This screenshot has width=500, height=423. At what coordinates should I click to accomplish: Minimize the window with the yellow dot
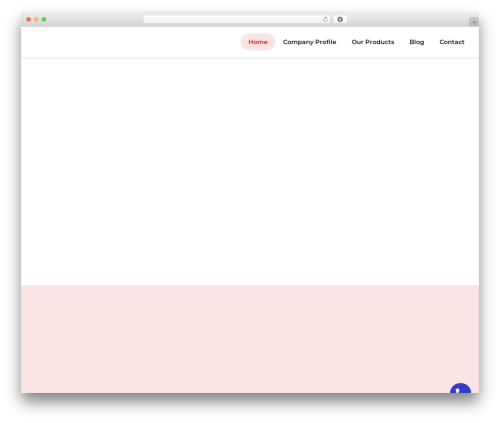tap(36, 19)
